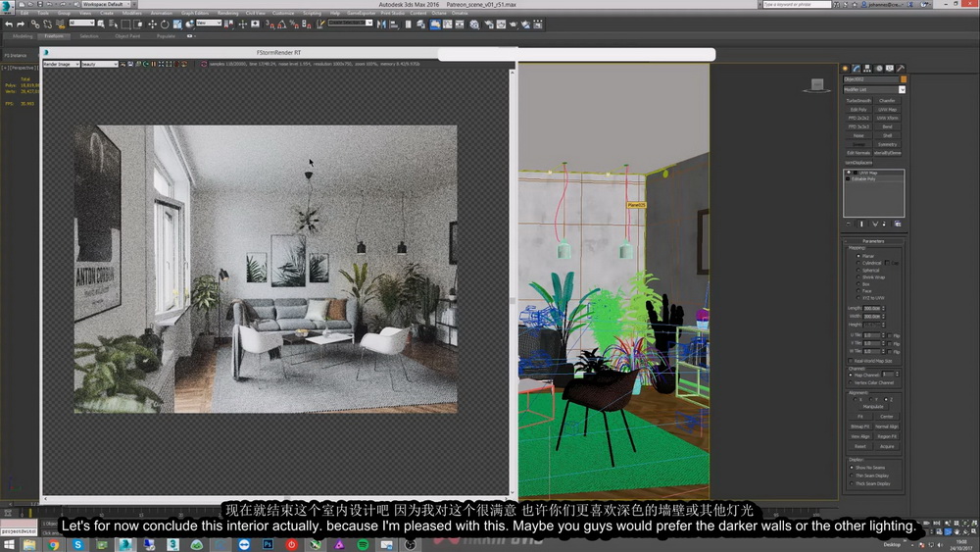Pause the FStorm render
Screen dimensions: 980x552
(x=153, y=64)
